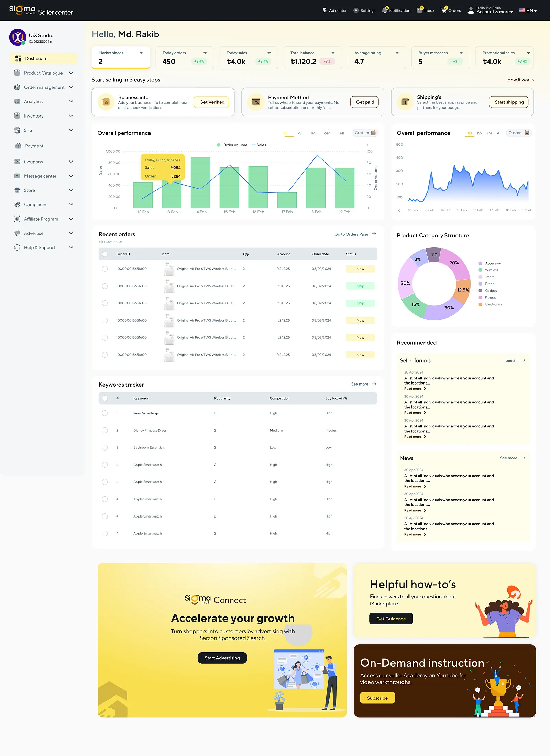Click the Inventory sidebar icon

(17, 116)
